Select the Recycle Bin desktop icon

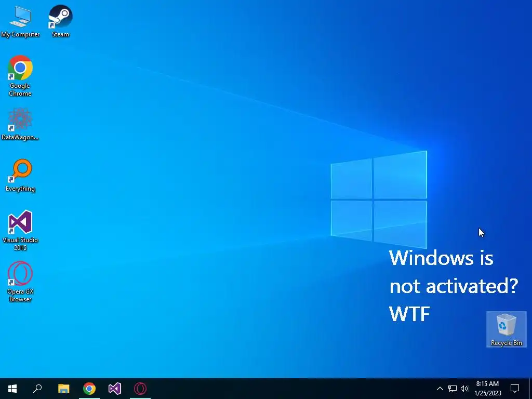pyautogui.click(x=506, y=329)
